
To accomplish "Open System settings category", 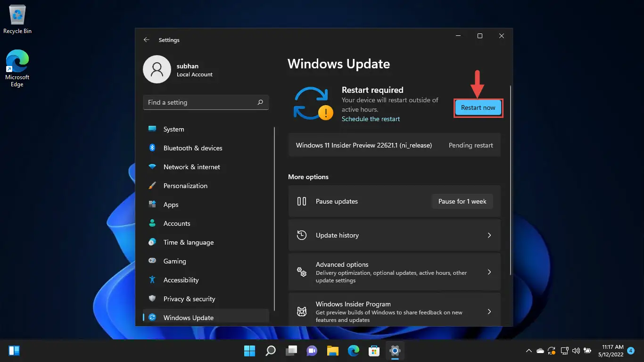I will [x=206, y=129].
